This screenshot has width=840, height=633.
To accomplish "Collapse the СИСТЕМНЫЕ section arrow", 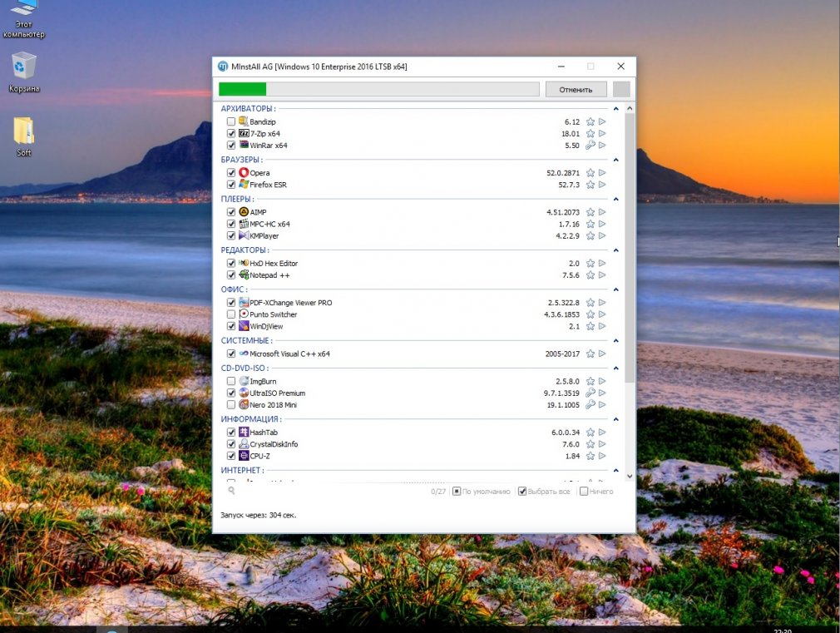I will pos(616,341).
